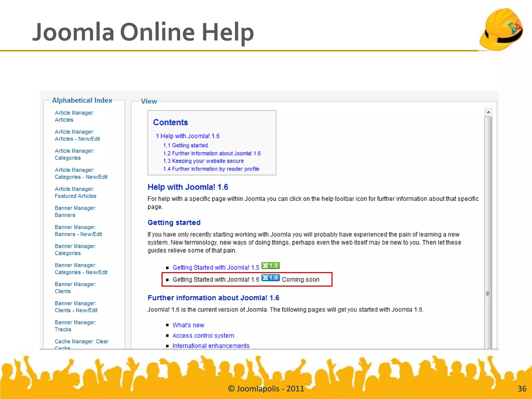Jump to 1.3 Keeping your website secure
This screenshot has width=532, height=399.
tap(203, 161)
